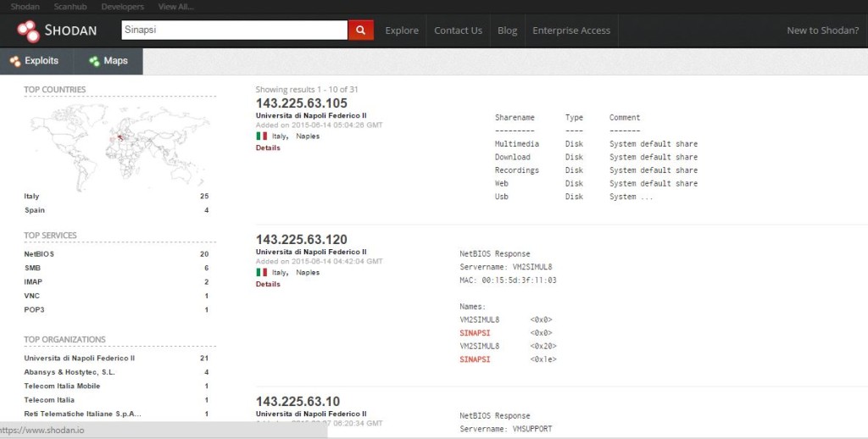Go to the Blog page
The width and height of the screenshot is (868, 439).
[x=507, y=31]
